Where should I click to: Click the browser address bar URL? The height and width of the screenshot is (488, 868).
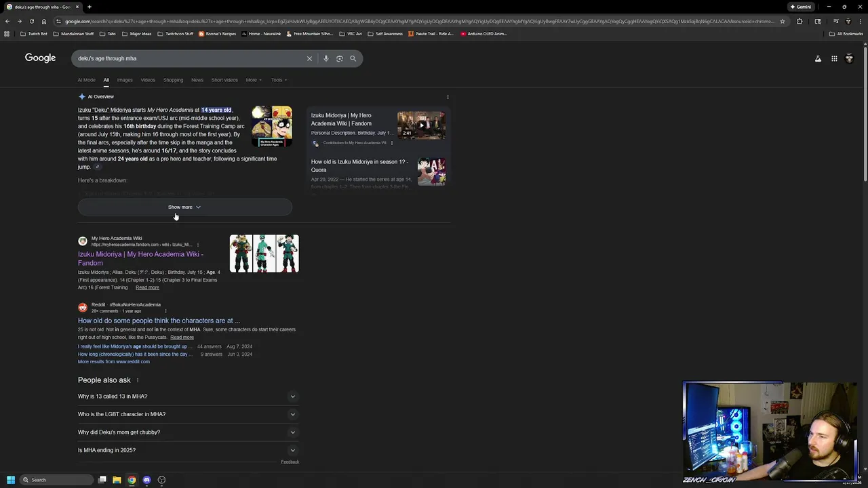(419, 21)
